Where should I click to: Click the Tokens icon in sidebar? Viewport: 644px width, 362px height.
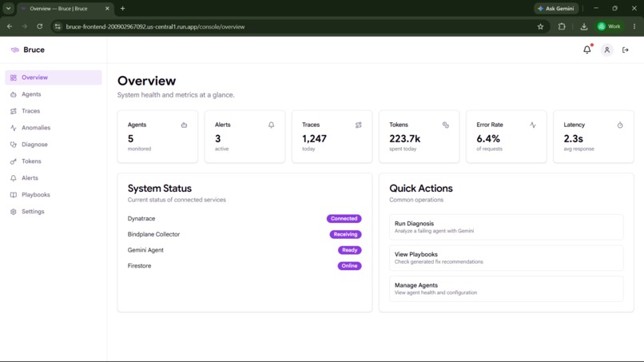pos(14,161)
